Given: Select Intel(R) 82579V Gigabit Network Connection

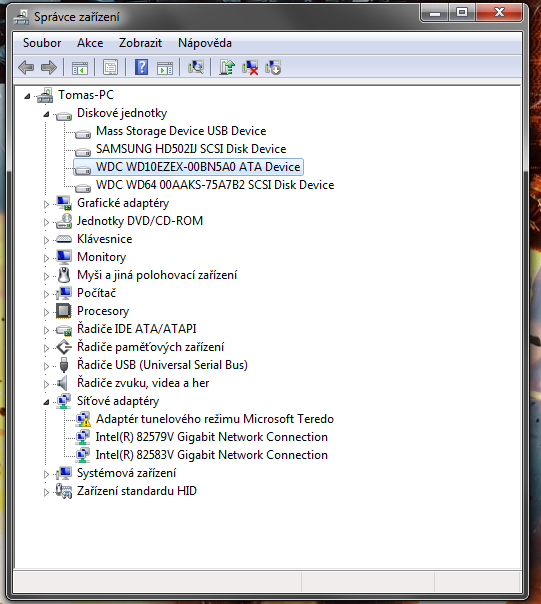Looking at the screenshot, I should point(212,437).
